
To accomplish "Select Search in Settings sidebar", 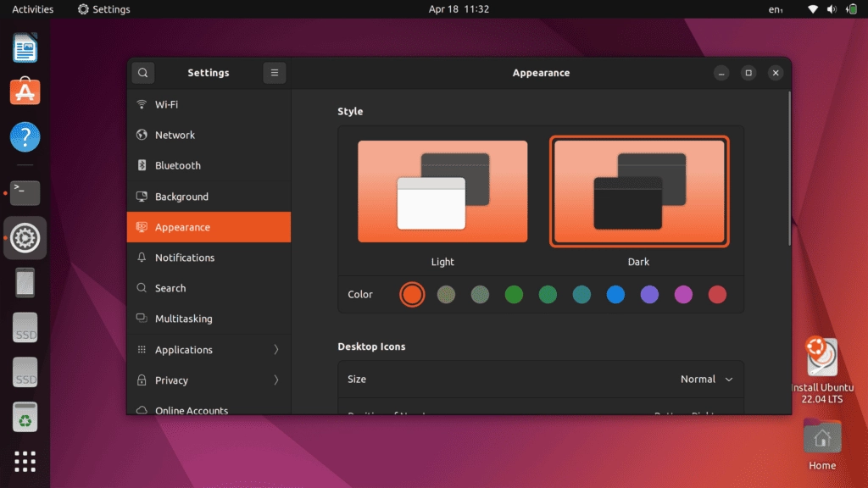I will [x=209, y=288].
